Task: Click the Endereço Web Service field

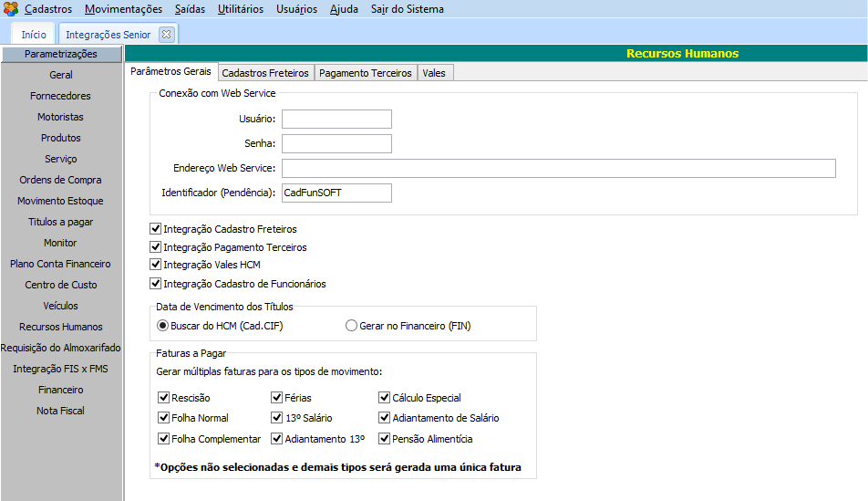Action: click(x=559, y=169)
